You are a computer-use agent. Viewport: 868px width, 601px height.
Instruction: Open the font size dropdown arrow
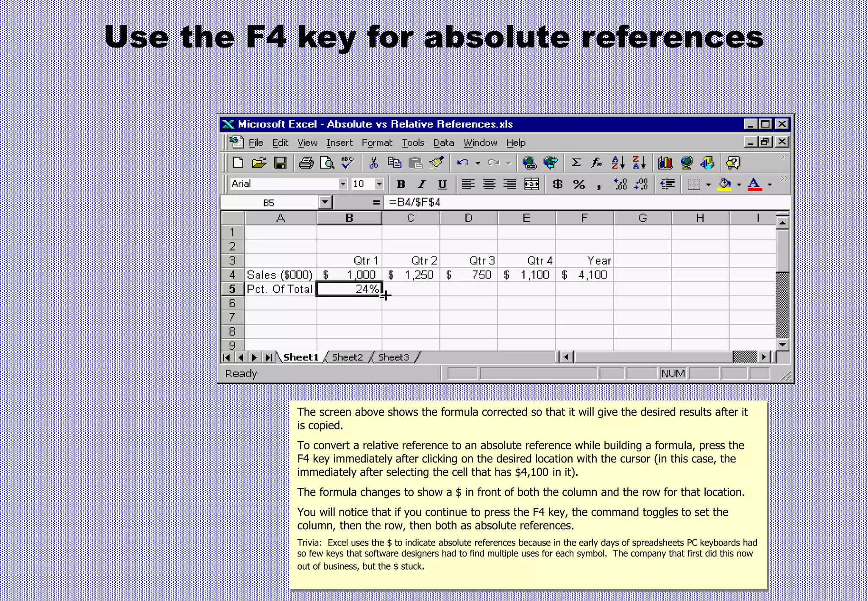tap(379, 184)
